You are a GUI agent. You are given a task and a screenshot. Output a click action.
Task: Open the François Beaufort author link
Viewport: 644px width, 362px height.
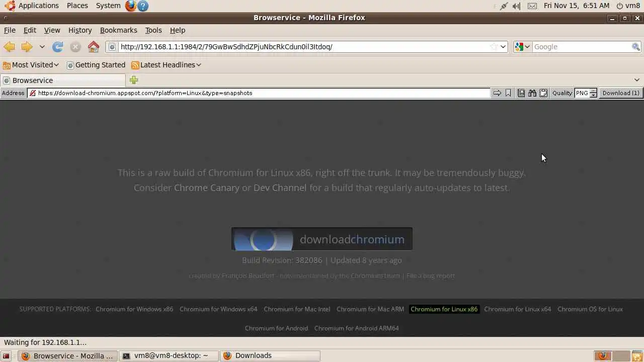(248, 276)
